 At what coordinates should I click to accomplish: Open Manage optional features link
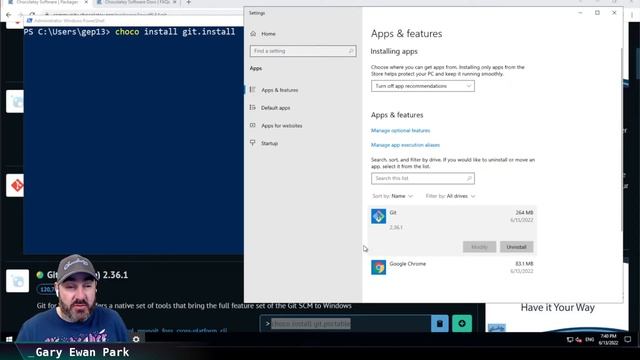400,131
